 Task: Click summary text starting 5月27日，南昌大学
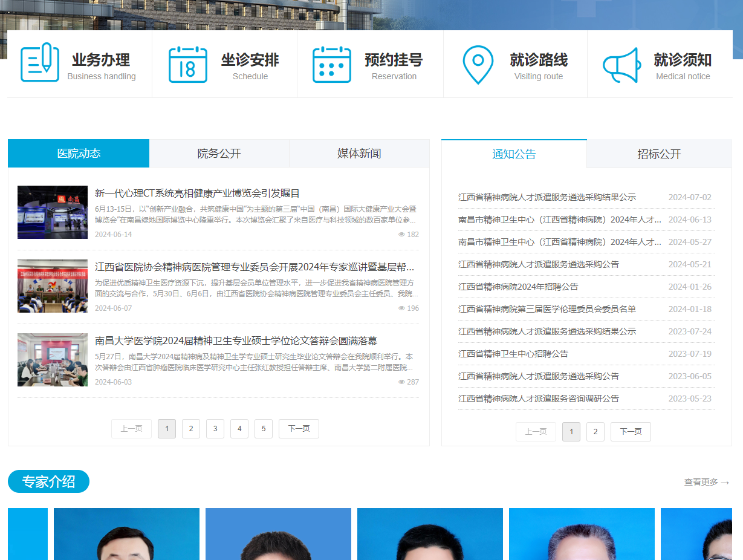255,362
